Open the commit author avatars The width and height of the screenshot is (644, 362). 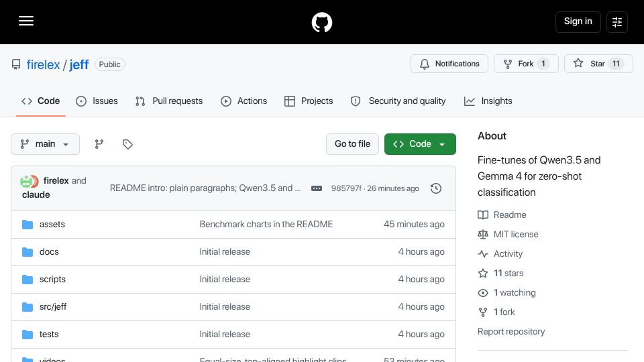point(29,181)
